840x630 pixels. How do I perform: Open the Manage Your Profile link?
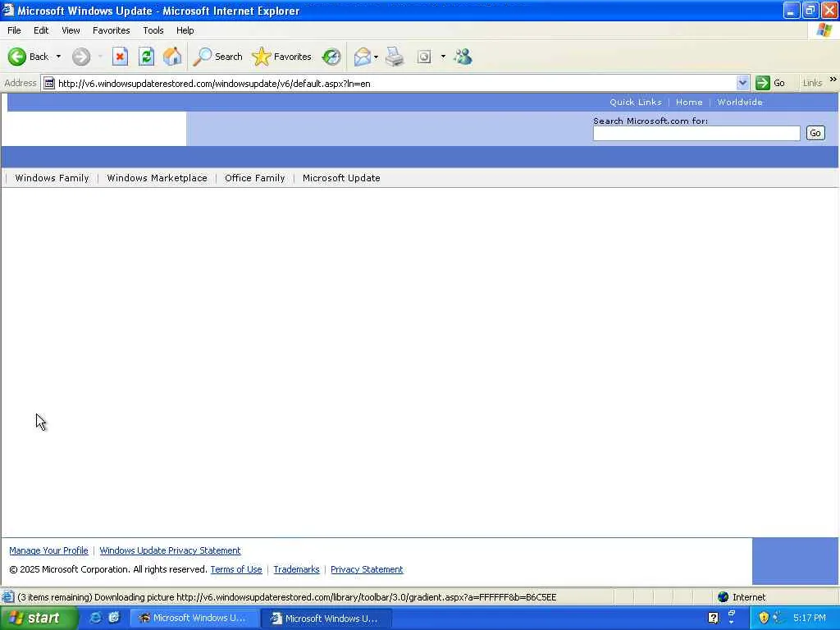tap(48, 550)
